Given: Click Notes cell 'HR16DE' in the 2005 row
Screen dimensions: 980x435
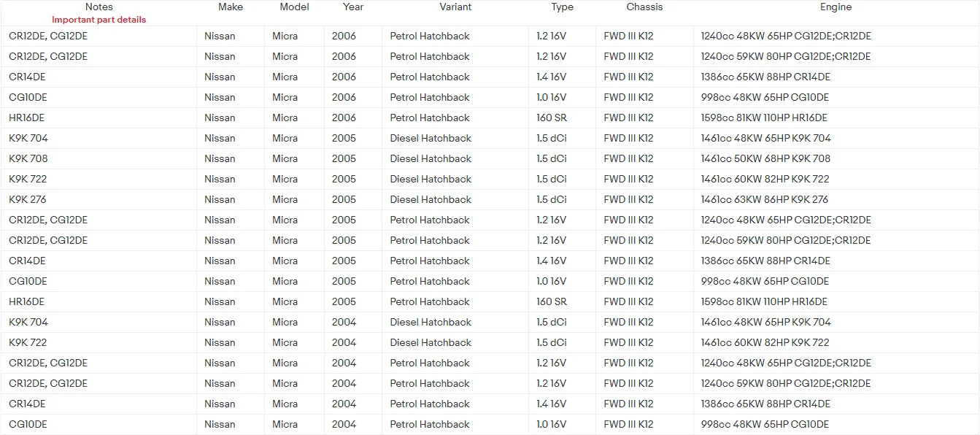Looking at the screenshot, I should [x=26, y=301].
